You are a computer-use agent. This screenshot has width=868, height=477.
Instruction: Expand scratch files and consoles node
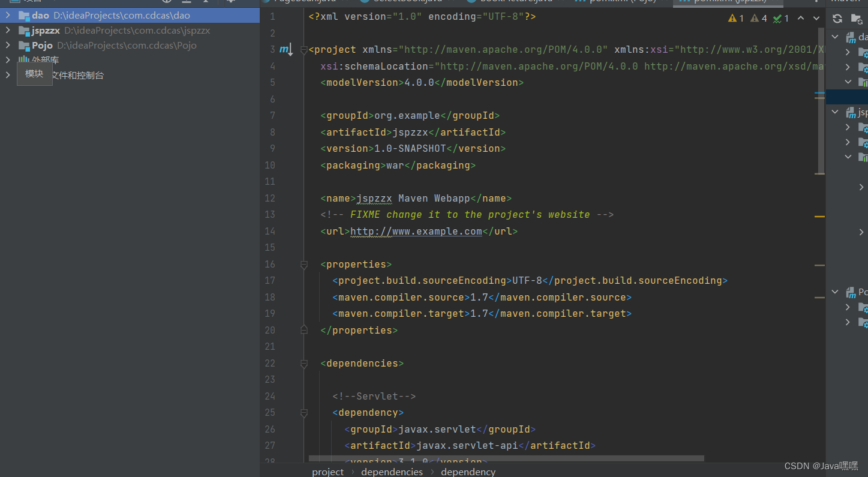coord(8,75)
